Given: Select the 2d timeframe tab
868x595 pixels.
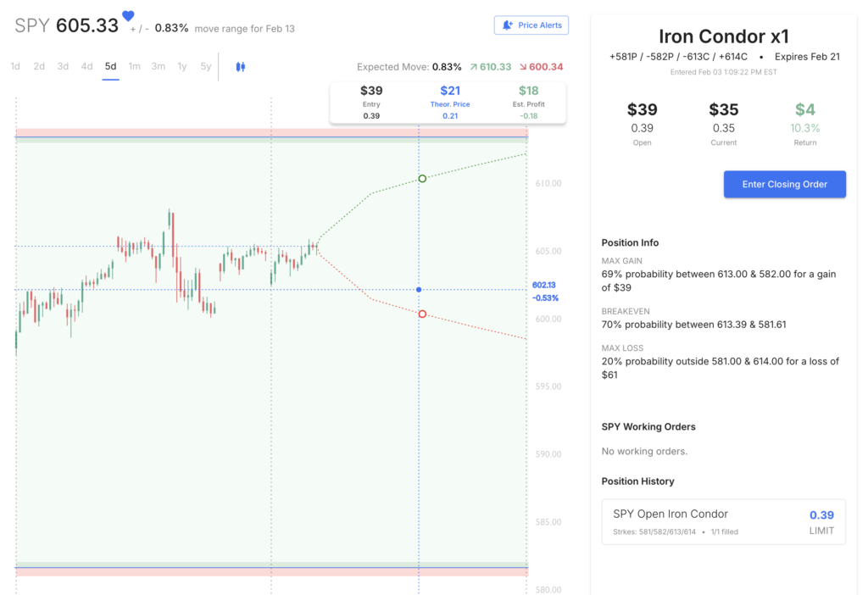Looking at the screenshot, I should click(x=39, y=66).
